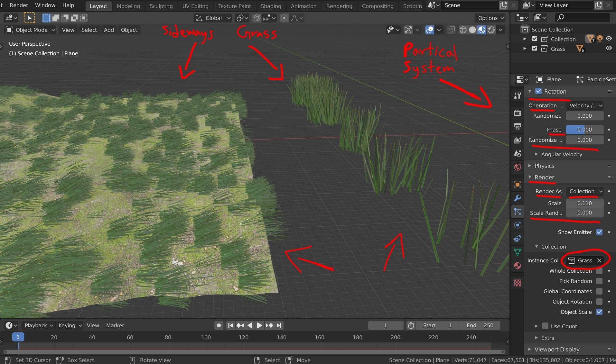
Task: Open the Options popover
Action: [490, 18]
